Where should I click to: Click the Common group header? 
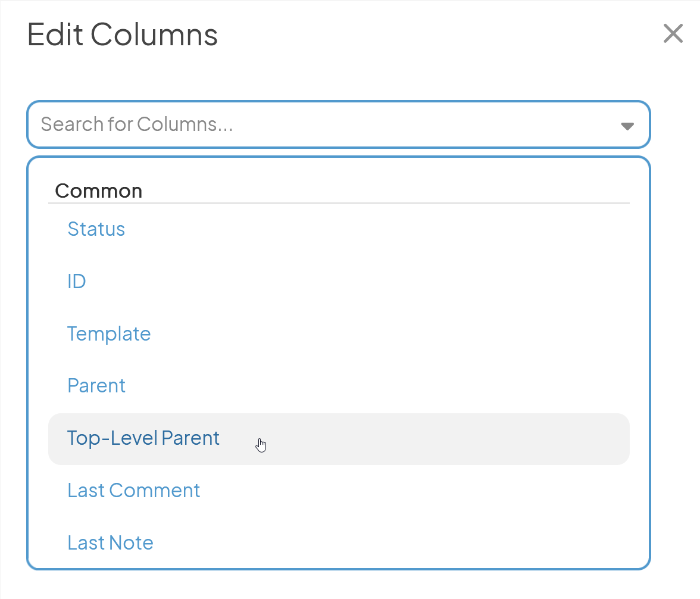point(98,191)
